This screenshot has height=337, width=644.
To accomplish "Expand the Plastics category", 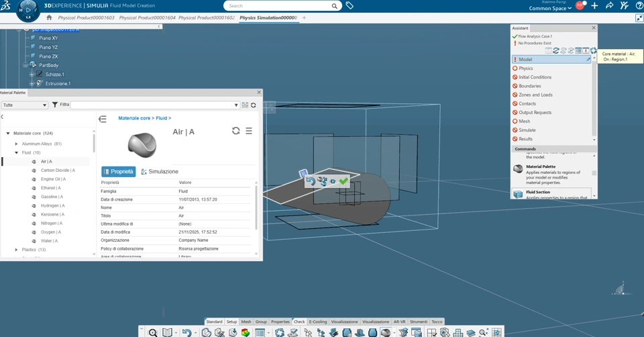I will click(x=16, y=250).
